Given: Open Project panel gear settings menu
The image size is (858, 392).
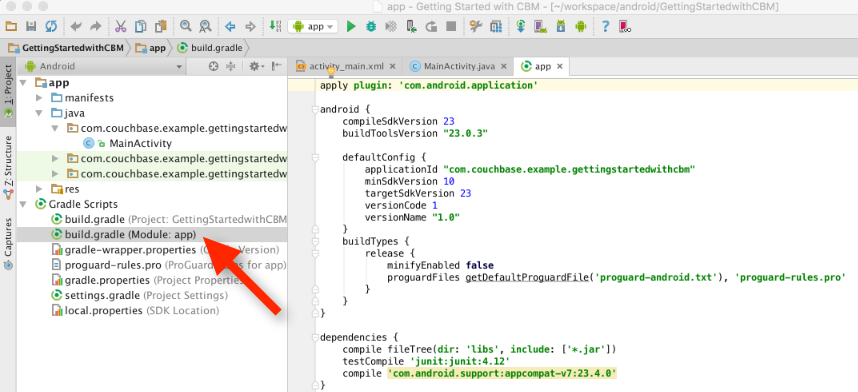Looking at the screenshot, I should tap(256, 66).
